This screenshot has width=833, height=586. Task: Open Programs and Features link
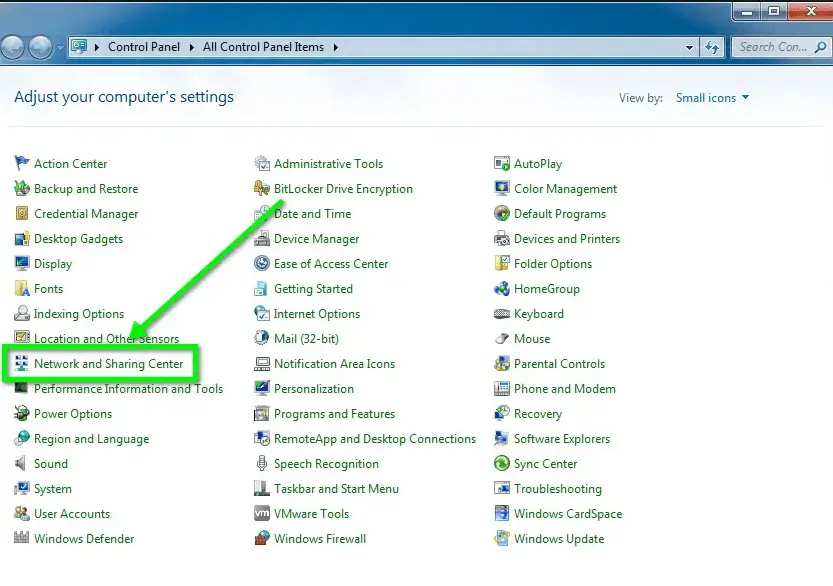pos(335,413)
